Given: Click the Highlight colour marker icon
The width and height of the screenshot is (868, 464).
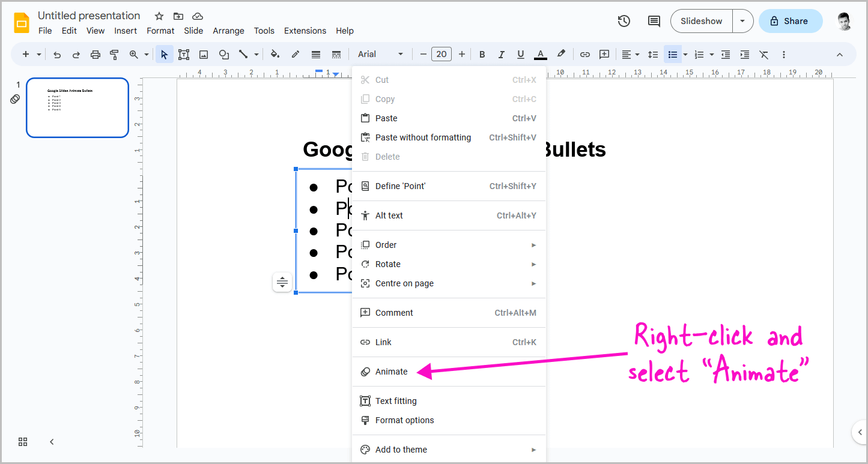Looking at the screenshot, I should pyautogui.click(x=561, y=55).
